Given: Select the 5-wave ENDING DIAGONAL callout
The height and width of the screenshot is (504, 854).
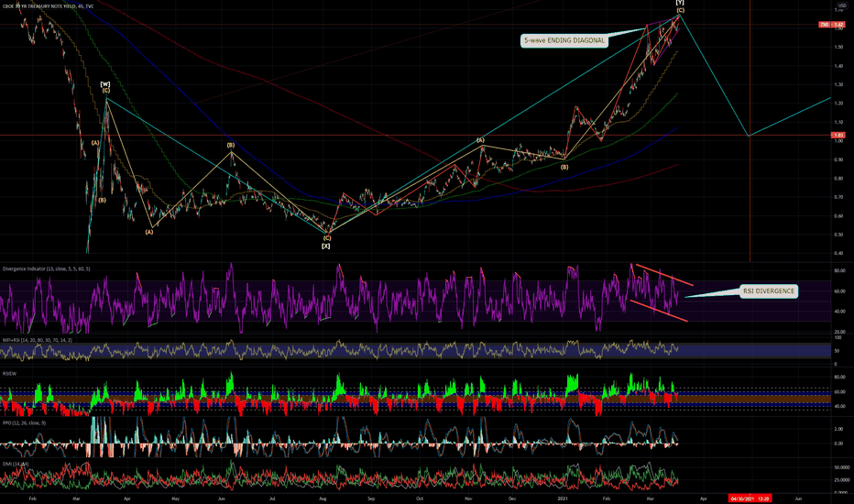Looking at the screenshot, I should [x=564, y=40].
